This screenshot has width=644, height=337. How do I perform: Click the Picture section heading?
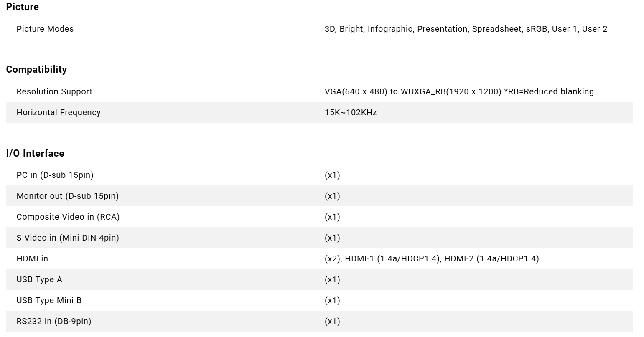22,7
